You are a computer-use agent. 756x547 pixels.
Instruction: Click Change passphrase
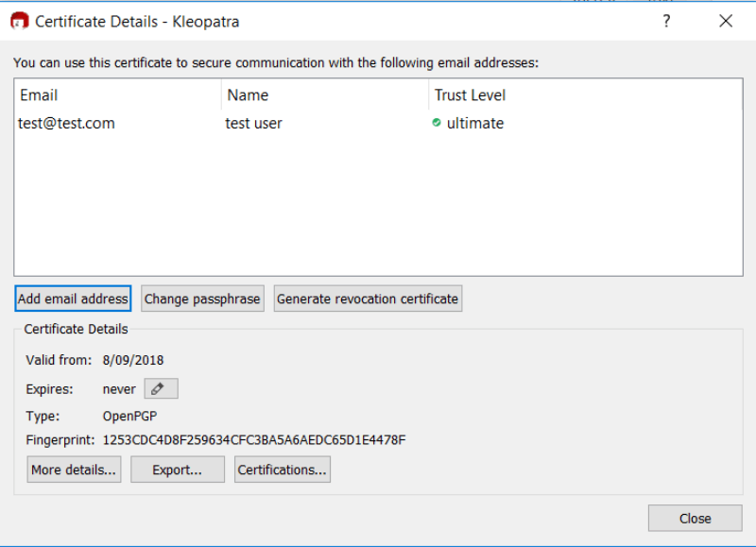click(202, 298)
